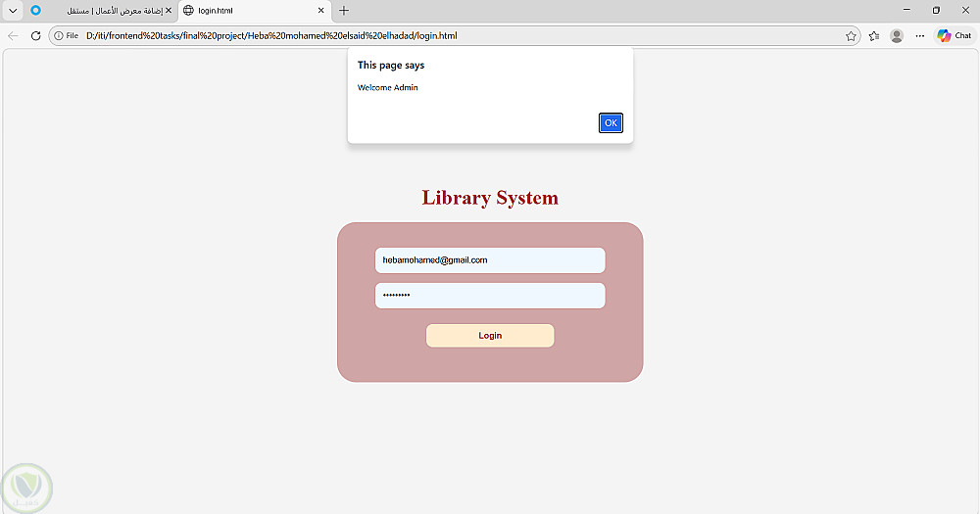The height and width of the screenshot is (514, 980).
Task: Switch to the Arabic-titled Mostaql tab
Action: tap(115, 11)
